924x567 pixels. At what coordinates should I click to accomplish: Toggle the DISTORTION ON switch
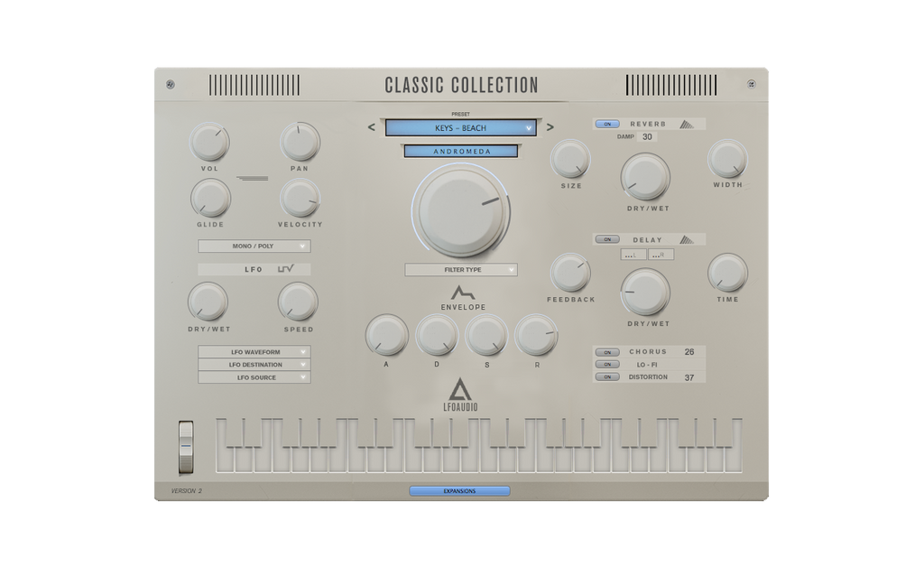coord(607,377)
